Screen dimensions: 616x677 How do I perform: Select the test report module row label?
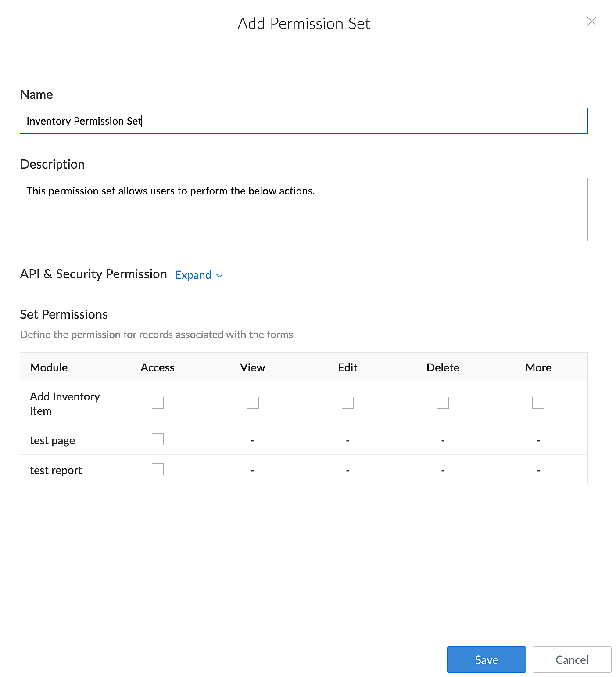(x=56, y=470)
